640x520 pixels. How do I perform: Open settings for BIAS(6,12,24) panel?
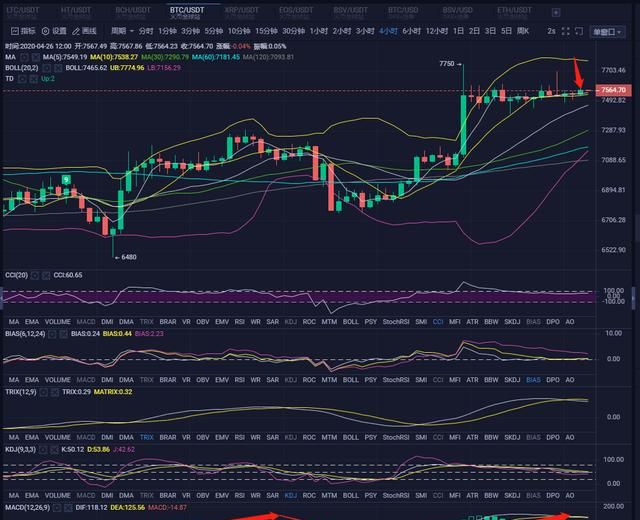(x=52, y=334)
